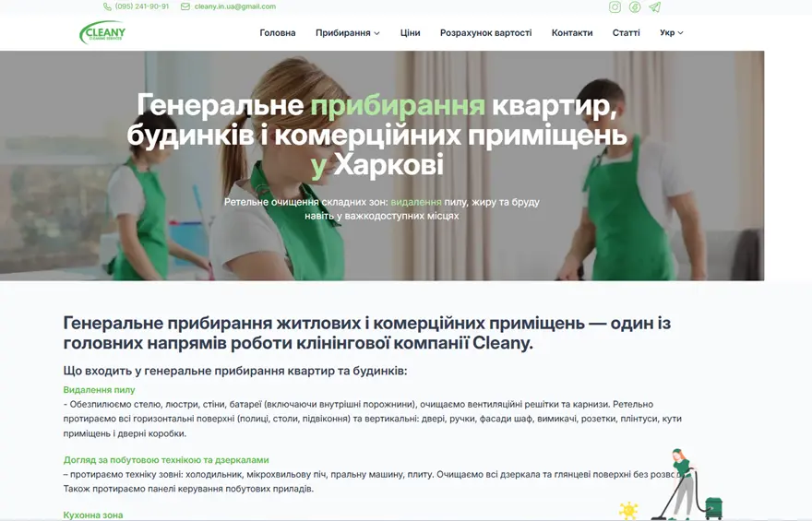
Task: Click the phone handset icon in top bar
Action: coord(107,6)
